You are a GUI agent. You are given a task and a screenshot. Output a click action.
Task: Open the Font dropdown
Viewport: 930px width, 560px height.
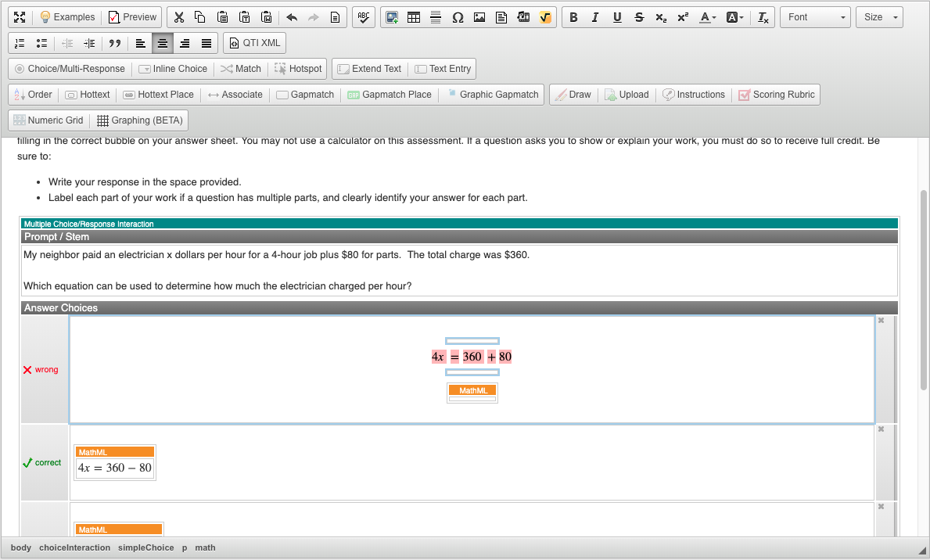816,17
